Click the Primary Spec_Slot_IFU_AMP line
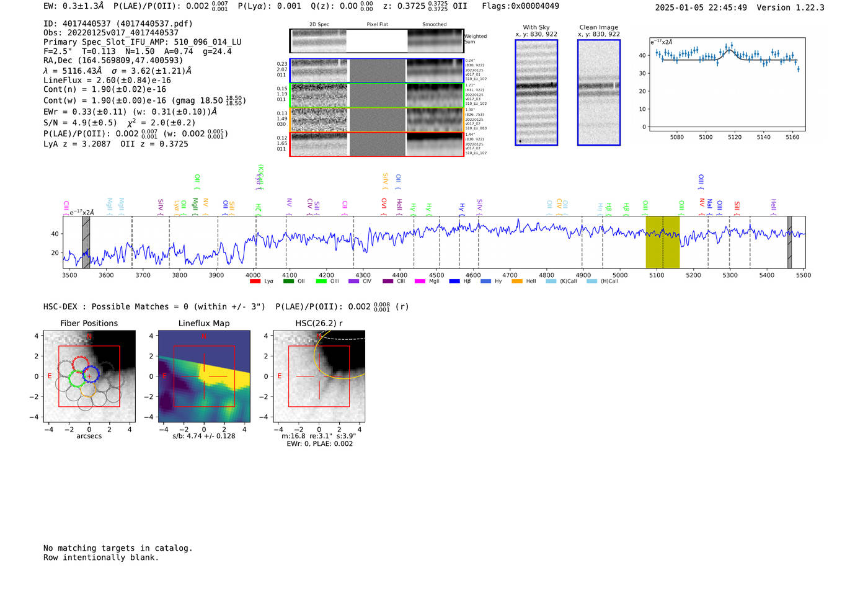 (x=143, y=42)
